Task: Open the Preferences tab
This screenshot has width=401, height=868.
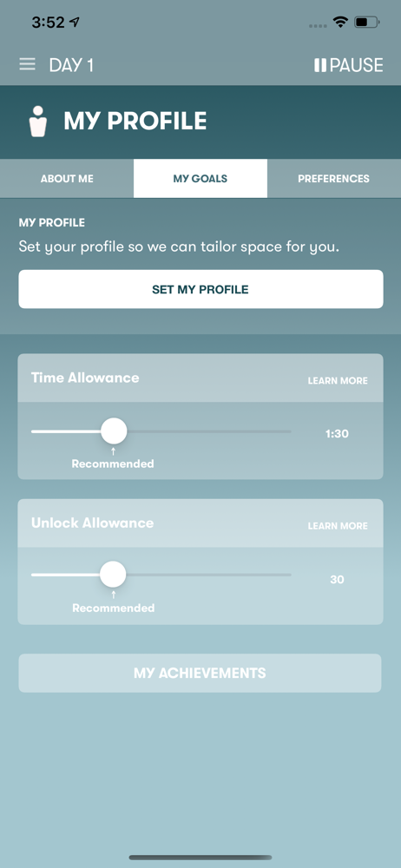Action: click(334, 179)
